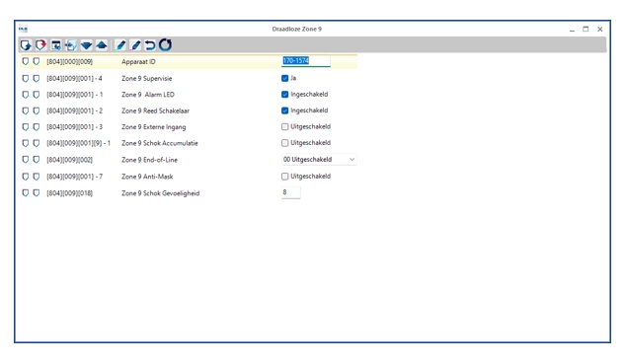
Task: Select the 'Zone 9 Alarm LED' label
Action: click(x=148, y=95)
